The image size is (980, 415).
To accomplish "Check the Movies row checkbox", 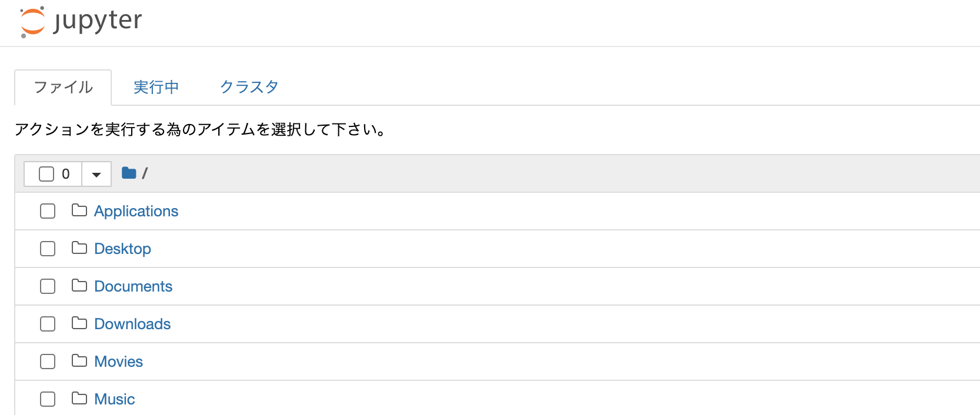I will [47, 361].
